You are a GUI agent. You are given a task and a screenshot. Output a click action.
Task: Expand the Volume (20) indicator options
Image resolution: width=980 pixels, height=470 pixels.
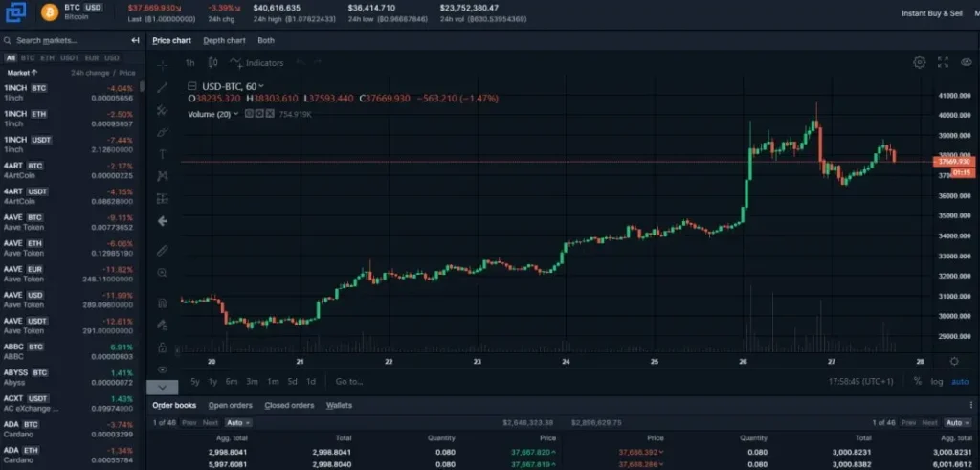click(235, 114)
